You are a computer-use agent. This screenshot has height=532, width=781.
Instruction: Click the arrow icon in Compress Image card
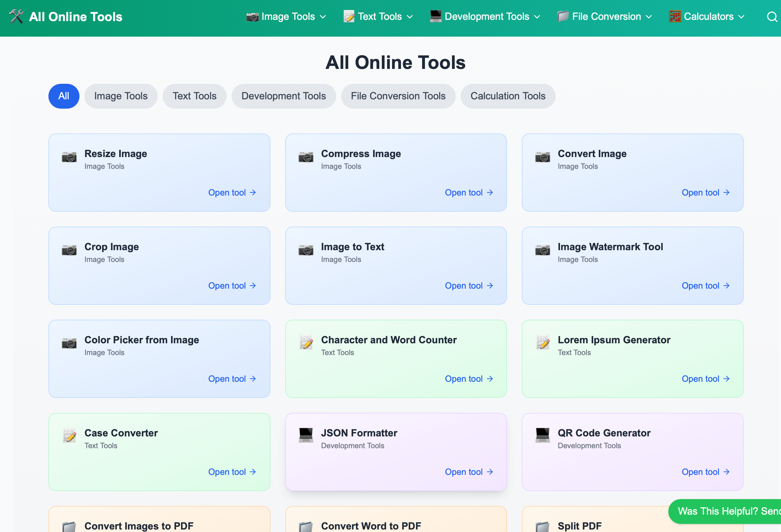(490, 192)
